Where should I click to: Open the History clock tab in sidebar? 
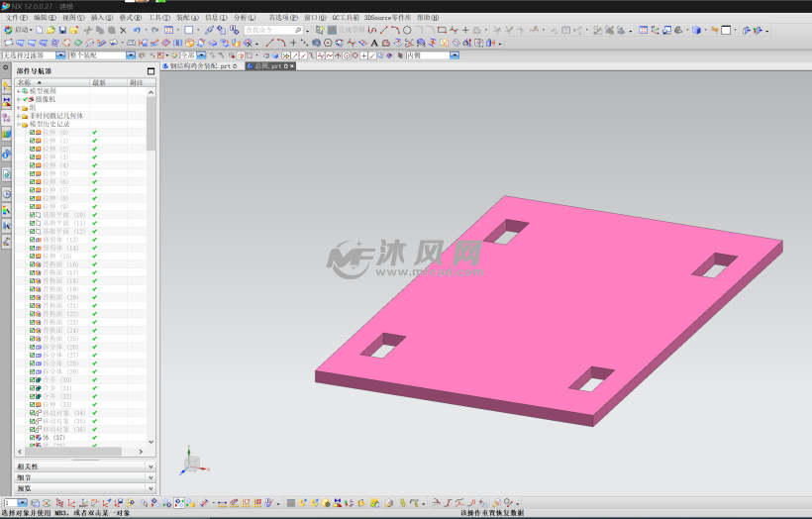[x=7, y=193]
